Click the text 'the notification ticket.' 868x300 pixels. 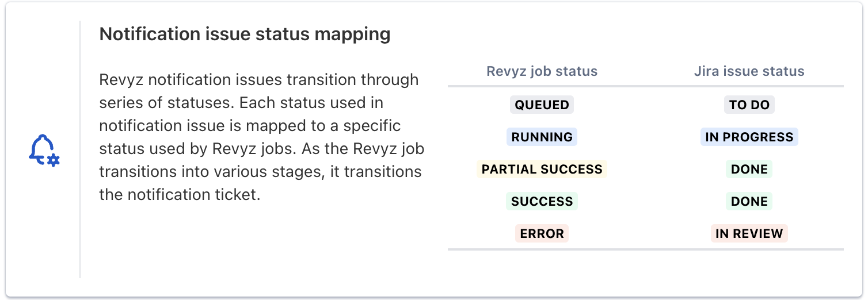click(180, 194)
